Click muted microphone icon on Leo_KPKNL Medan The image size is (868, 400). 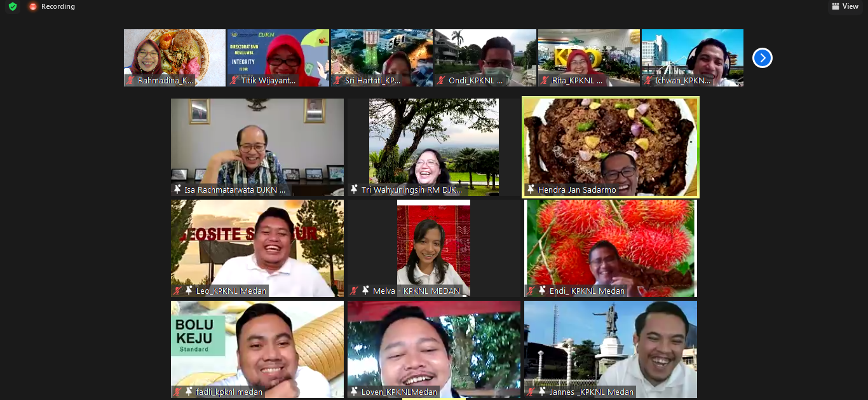click(178, 291)
